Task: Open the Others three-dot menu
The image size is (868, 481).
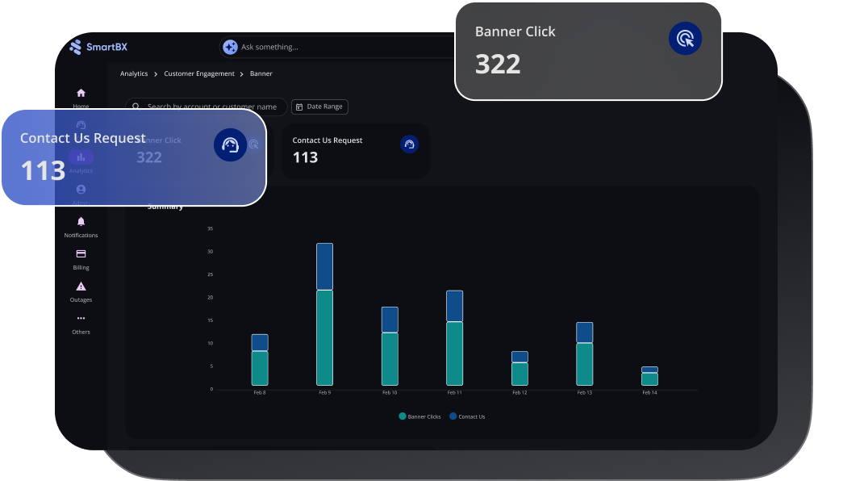Action: (81, 319)
